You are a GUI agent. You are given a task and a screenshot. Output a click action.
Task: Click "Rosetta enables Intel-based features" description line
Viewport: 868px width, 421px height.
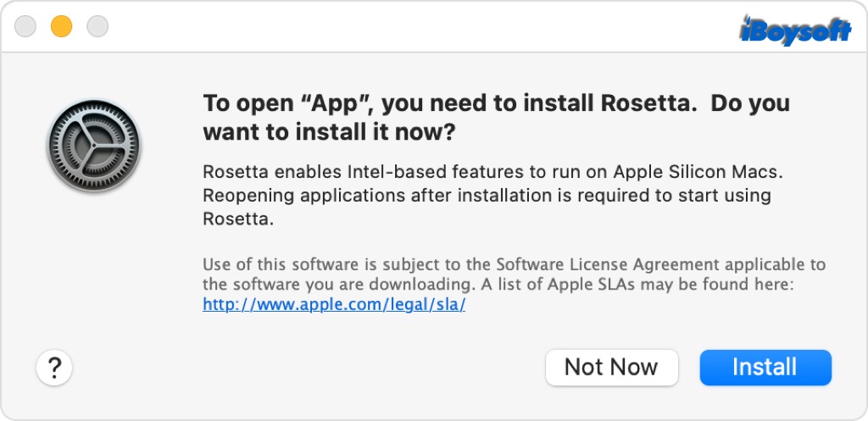click(x=373, y=172)
